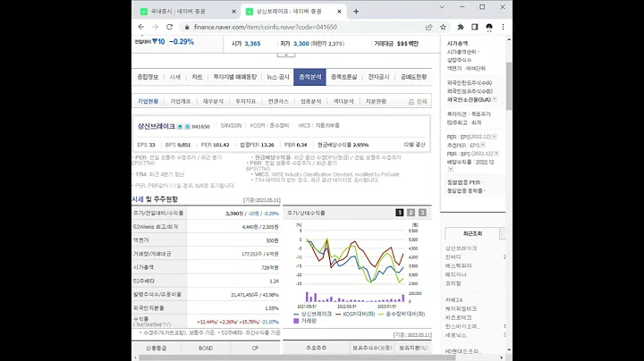Viewport: 644px width, 361px height.
Task: Open the browser side panel
Action: pos(474,27)
